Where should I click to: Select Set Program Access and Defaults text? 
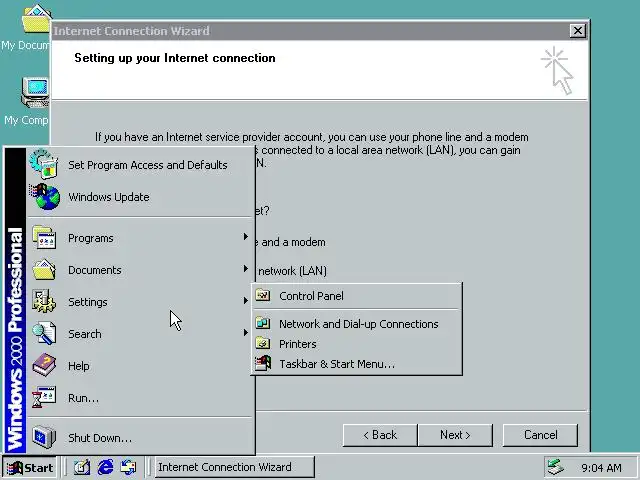(148, 165)
